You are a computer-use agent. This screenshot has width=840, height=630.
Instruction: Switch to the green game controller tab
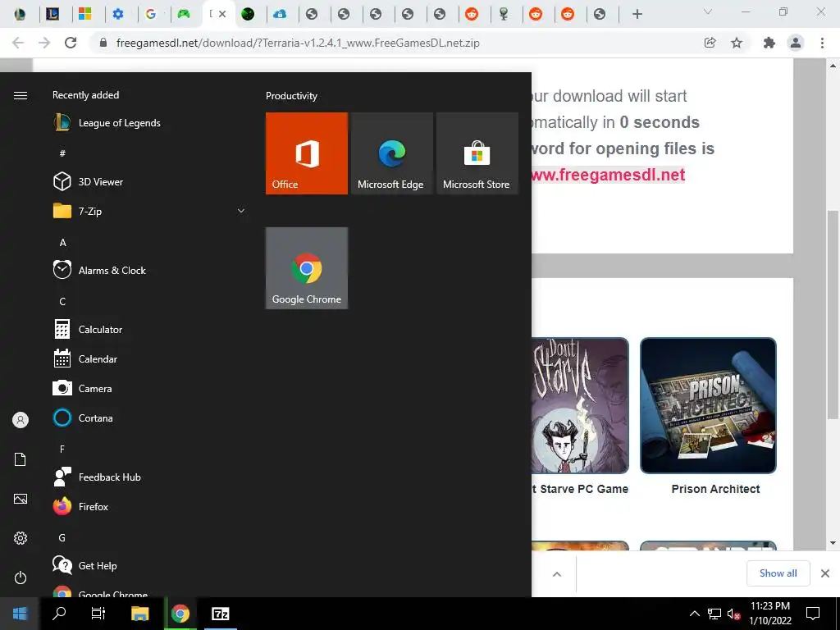click(x=184, y=14)
